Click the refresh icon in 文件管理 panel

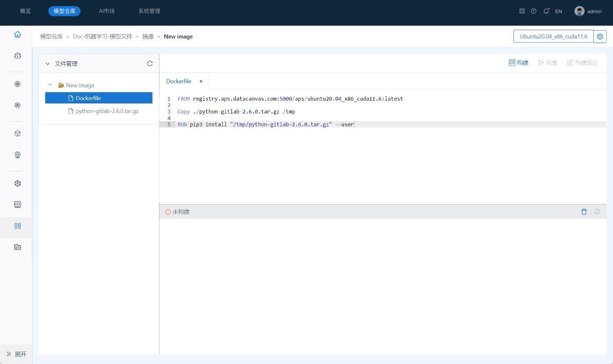[150, 64]
